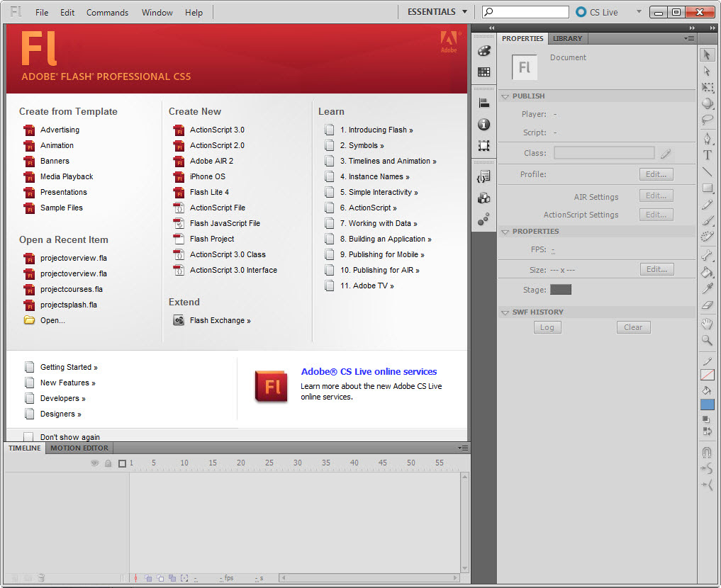The image size is (721, 588).
Task: Select the Line tool
Action: (x=708, y=172)
